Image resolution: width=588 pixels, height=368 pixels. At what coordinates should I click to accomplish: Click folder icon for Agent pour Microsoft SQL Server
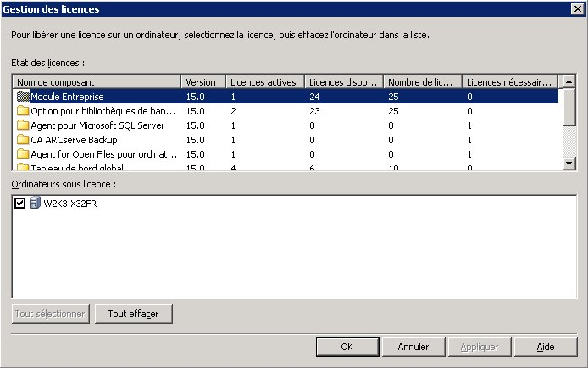pos(23,125)
